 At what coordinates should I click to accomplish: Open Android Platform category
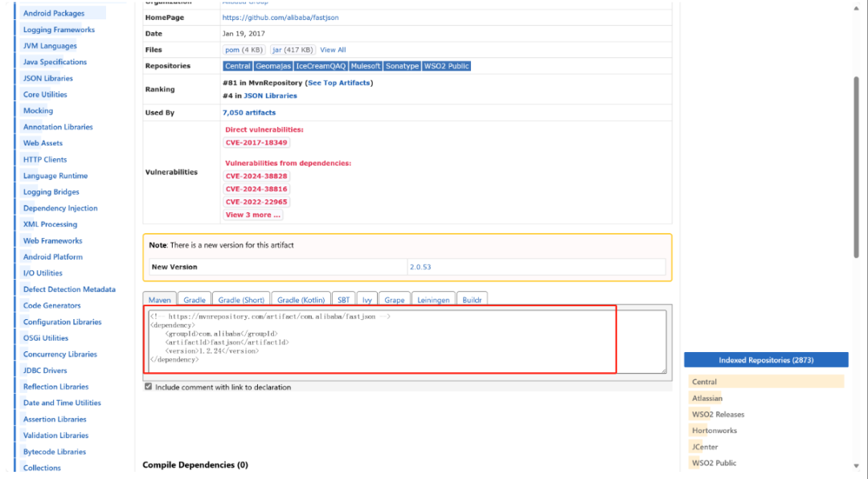(x=52, y=257)
